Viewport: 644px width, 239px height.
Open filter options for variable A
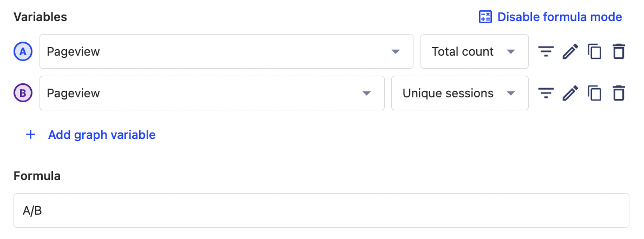546,52
